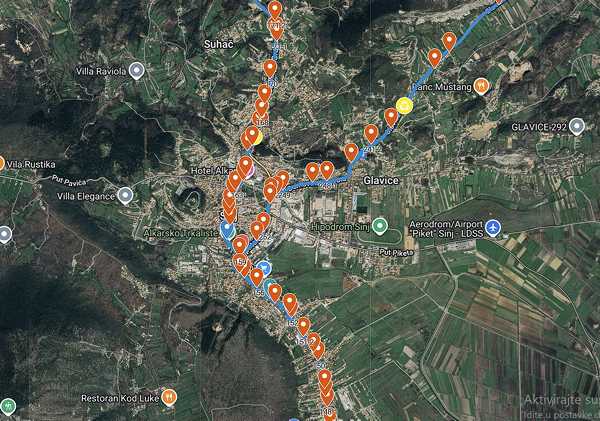The width and height of the screenshot is (600, 421).
Task: Click the blue shopping cart marker
Action: pyautogui.click(x=263, y=268)
